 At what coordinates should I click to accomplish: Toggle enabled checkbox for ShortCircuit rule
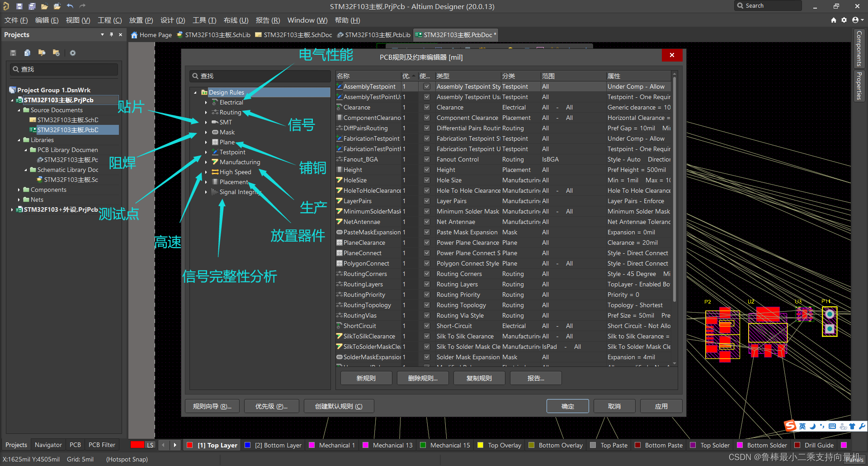[x=426, y=326]
